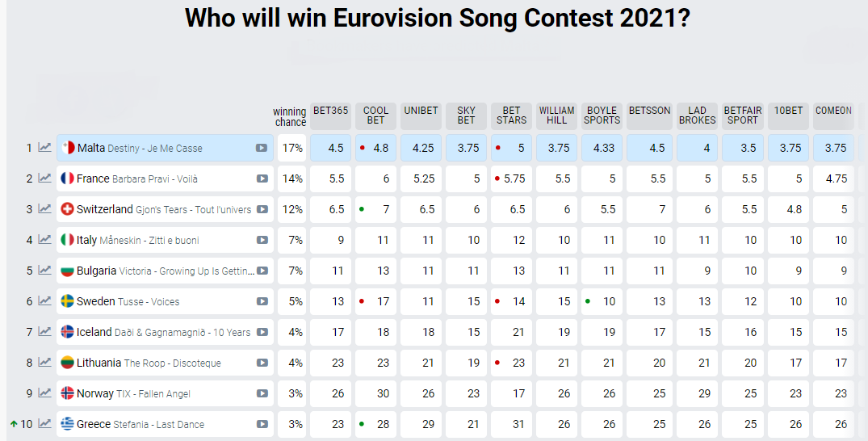Open the odds history chart icon for Bulgaria

click(44, 271)
